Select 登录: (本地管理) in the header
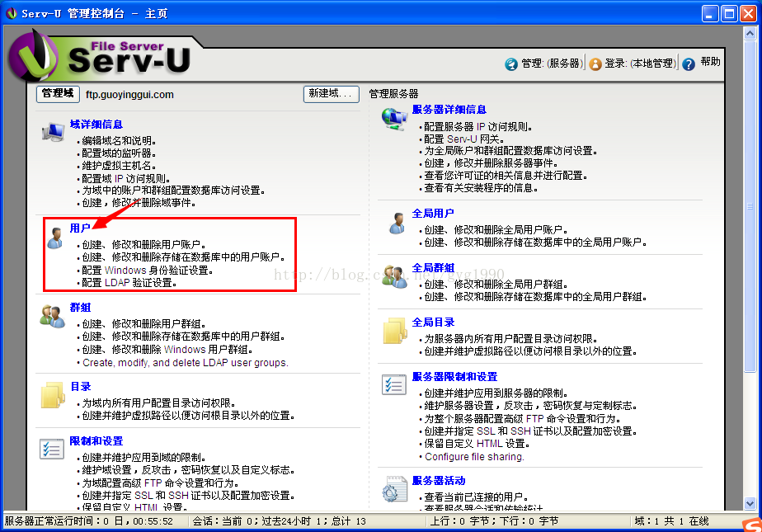The height and width of the screenshot is (532, 762). [x=640, y=64]
